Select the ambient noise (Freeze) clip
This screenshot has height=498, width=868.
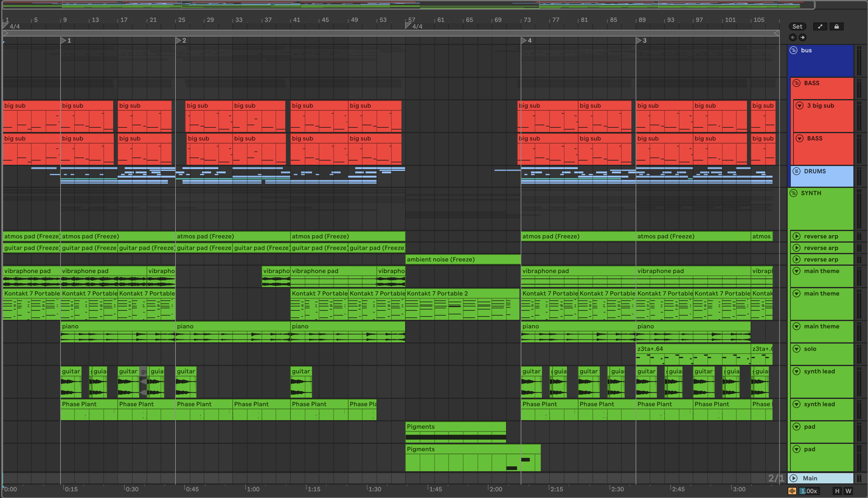(463, 259)
